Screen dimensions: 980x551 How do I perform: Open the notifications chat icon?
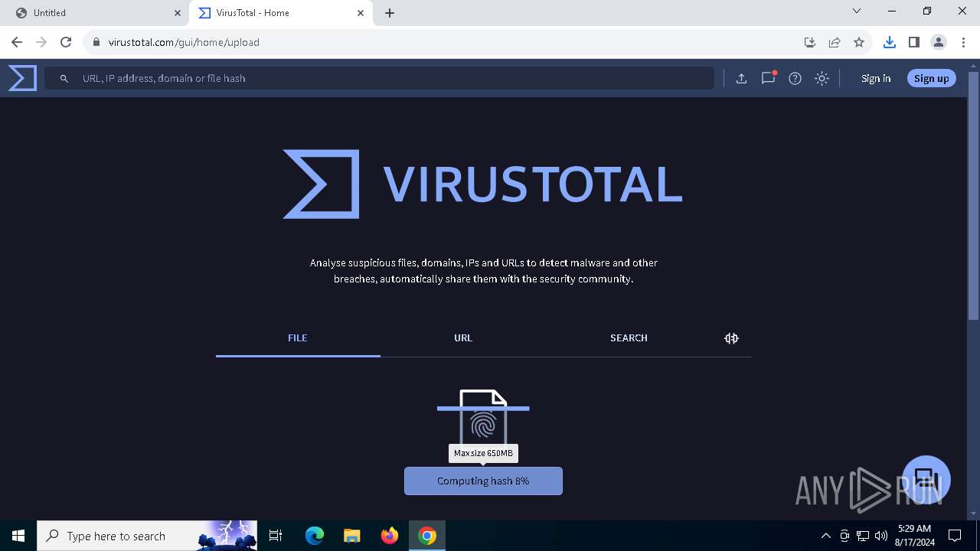tap(768, 78)
